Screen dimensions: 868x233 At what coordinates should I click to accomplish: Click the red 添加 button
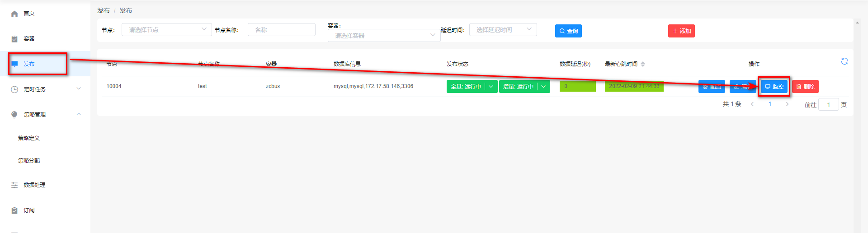pyautogui.click(x=681, y=31)
